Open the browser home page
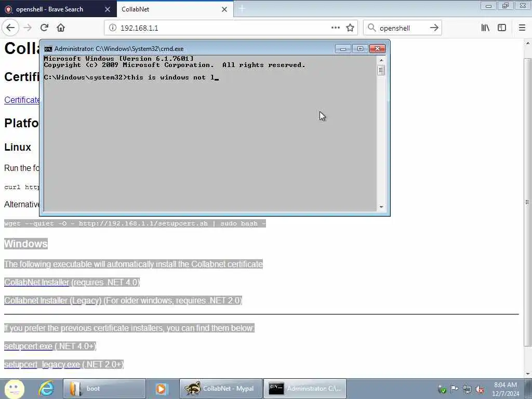Screen dimensions: 532x399 pyautogui.click(x=61, y=28)
